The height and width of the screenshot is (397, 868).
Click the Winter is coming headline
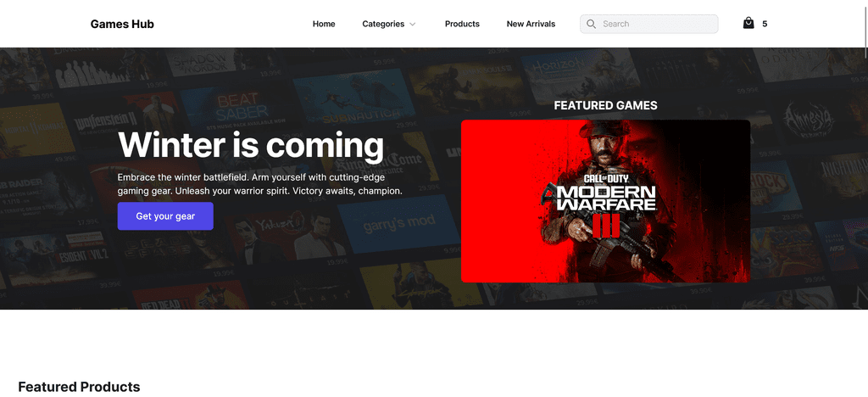pos(251,145)
